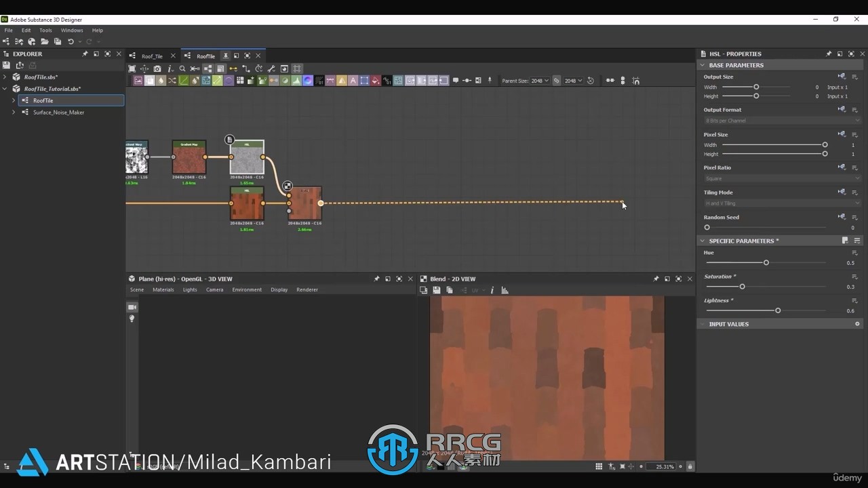This screenshot has width=868, height=488.
Task: Collapse the Base Parameters section
Action: [703, 65]
